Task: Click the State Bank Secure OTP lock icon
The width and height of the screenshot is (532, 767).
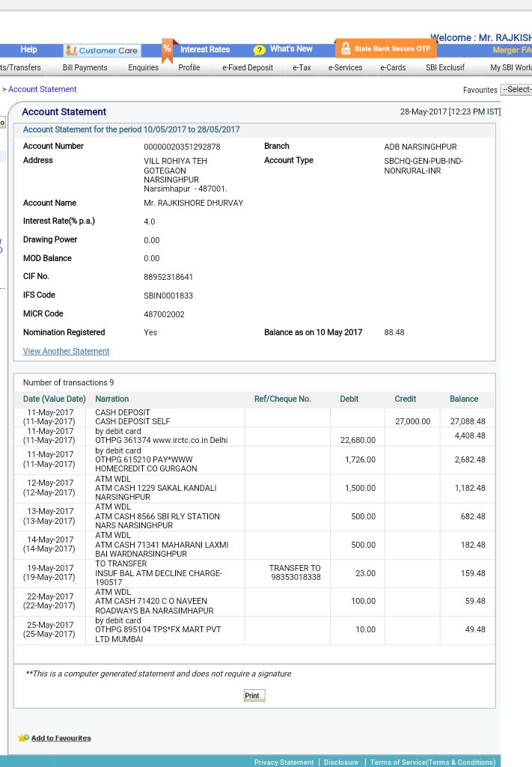Action: (x=346, y=49)
